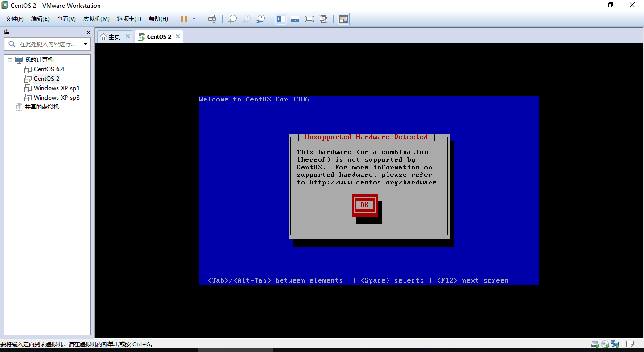Screen dimensions: 644x352
Task: Enter full screen mode
Action: (x=309, y=19)
